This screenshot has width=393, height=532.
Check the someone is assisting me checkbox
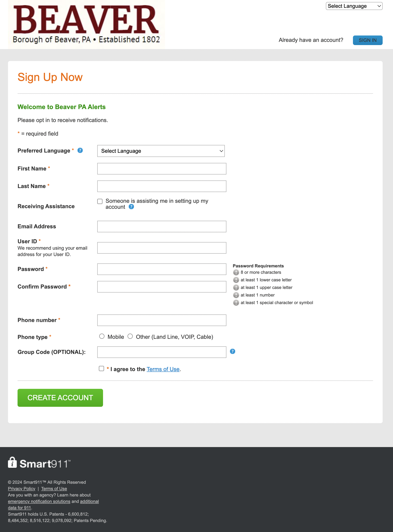tap(100, 201)
